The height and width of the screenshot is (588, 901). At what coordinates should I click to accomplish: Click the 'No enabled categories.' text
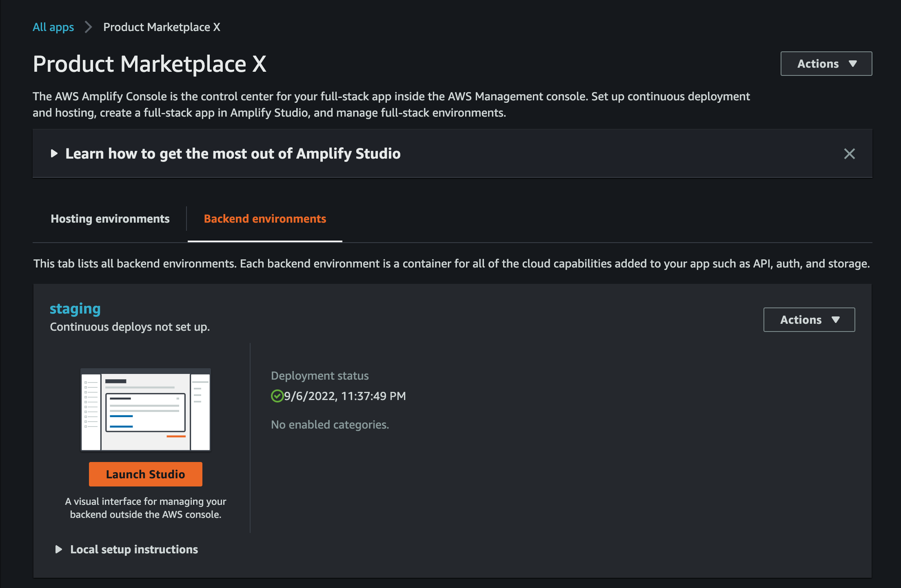[330, 425]
